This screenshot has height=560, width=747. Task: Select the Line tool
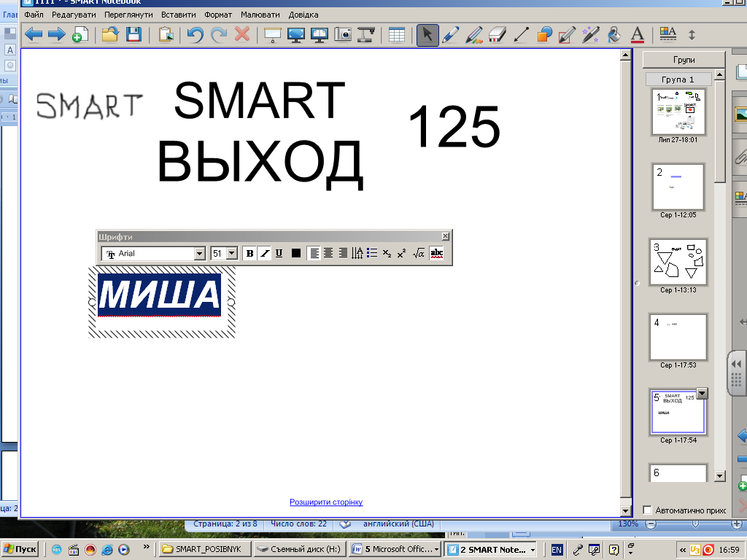pos(521,34)
